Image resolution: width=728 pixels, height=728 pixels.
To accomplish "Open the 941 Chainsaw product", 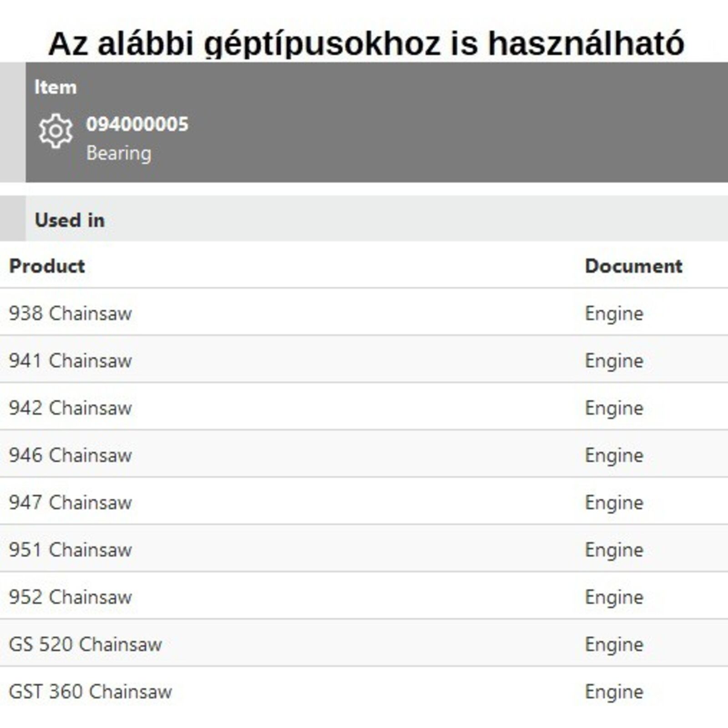I will (71, 361).
